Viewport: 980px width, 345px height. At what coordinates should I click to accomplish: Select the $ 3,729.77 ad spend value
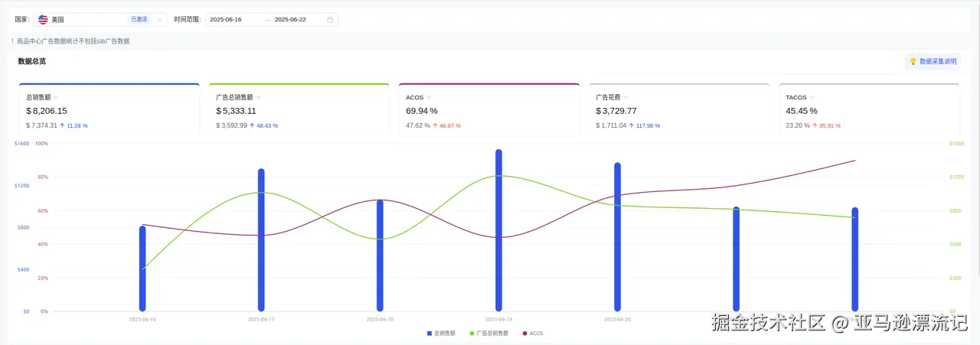(x=616, y=111)
